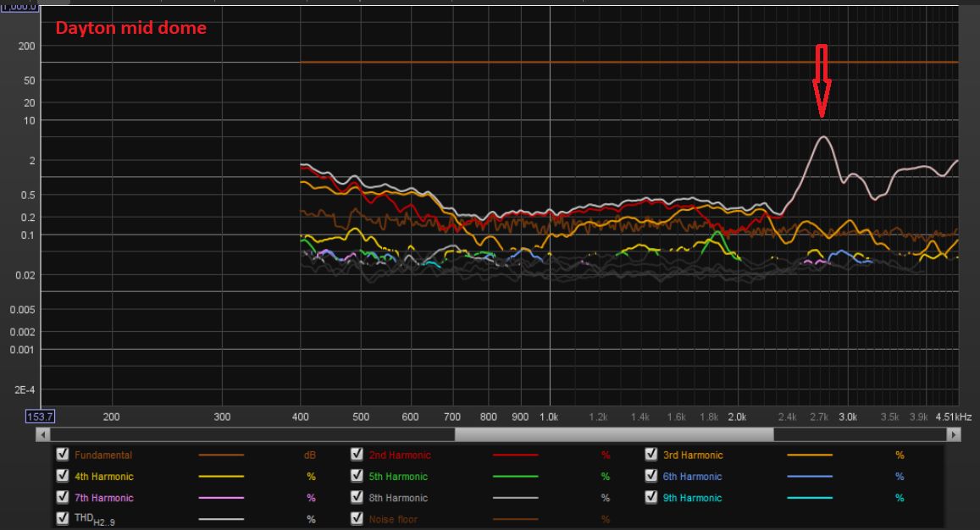Uncheck the 7th Harmonic checkbox

tap(63, 497)
